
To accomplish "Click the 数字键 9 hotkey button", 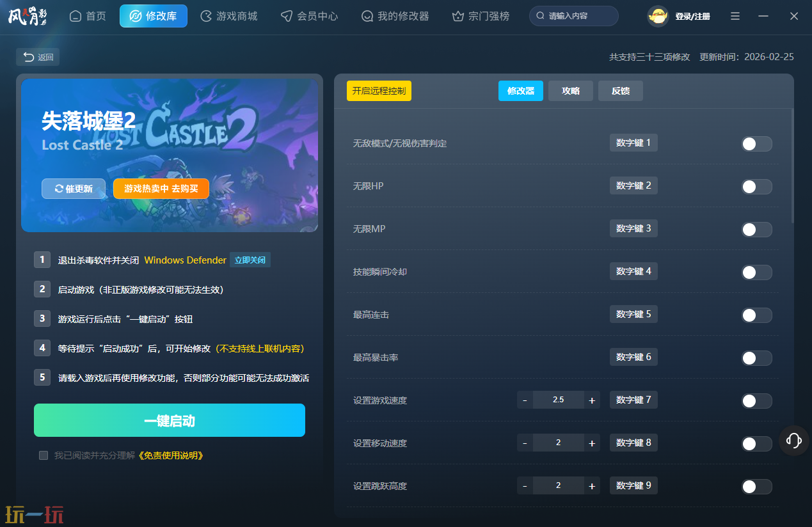I will [x=633, y=485].
